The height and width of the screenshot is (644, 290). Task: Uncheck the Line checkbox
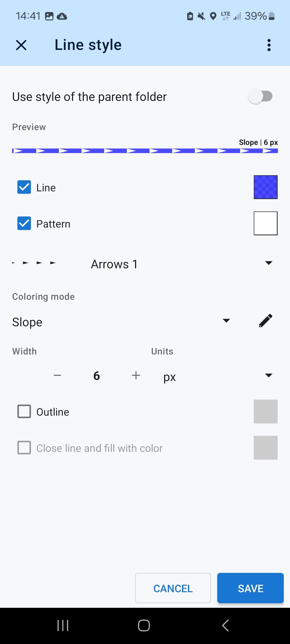[x=24, y=187]
